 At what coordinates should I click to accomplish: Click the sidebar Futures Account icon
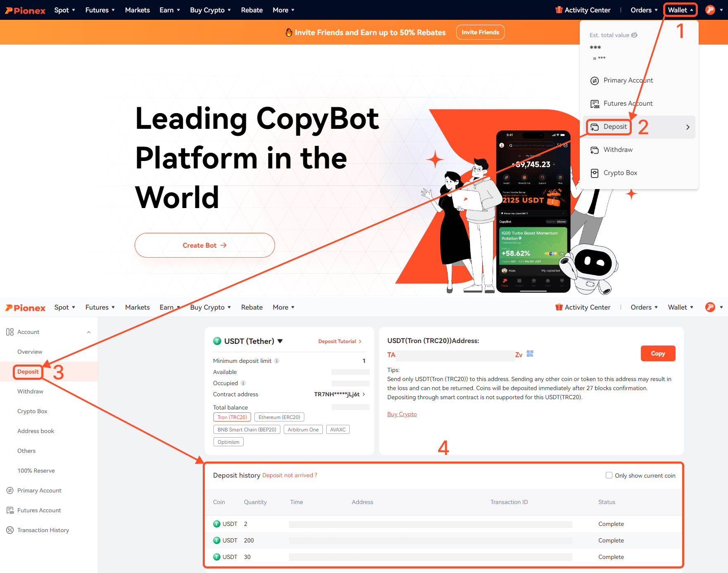(x=10, y=510)
